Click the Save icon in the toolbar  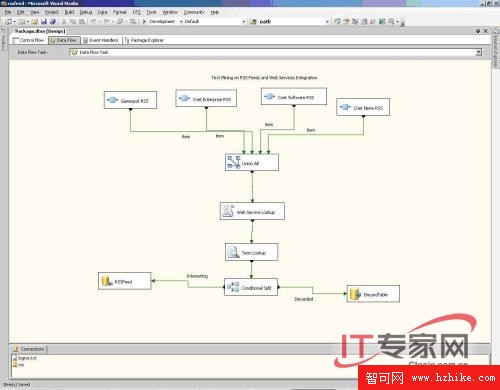(44, 22)
